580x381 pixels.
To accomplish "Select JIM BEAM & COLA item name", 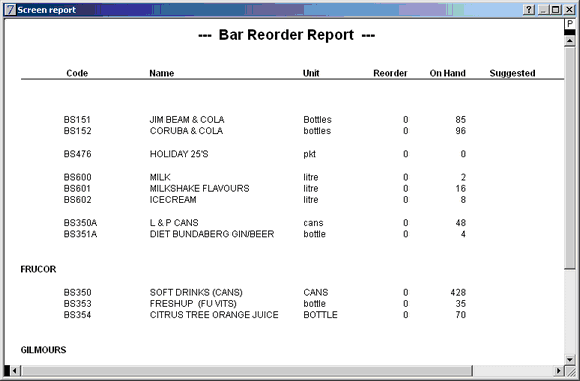I will click(x=187, y=119).
